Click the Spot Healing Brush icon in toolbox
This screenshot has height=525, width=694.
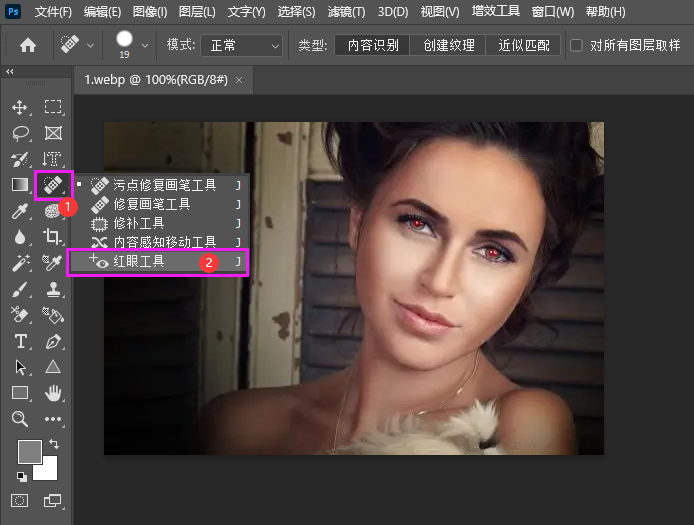[52, 185]
